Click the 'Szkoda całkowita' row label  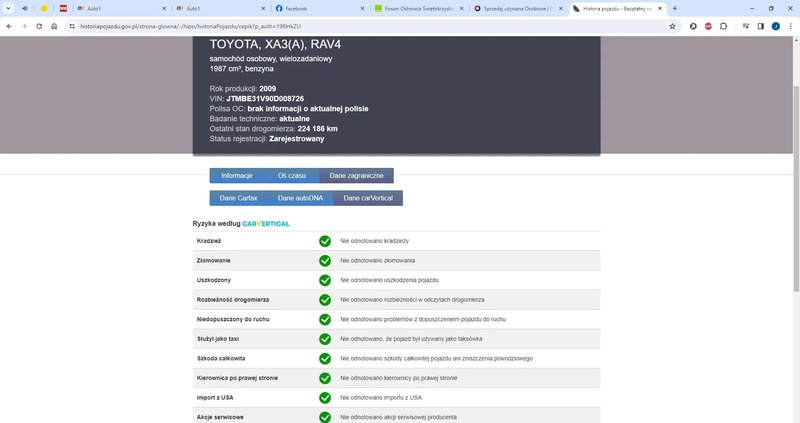click(221, 359)
